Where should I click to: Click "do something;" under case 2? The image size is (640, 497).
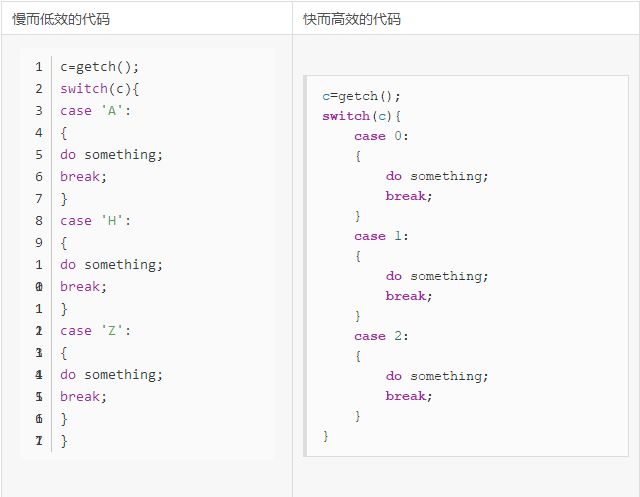pos(437,376)
